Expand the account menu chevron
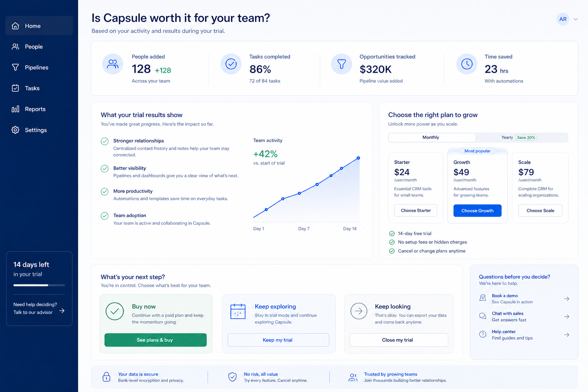The image size is (588, 392). (x=575, y=19)
